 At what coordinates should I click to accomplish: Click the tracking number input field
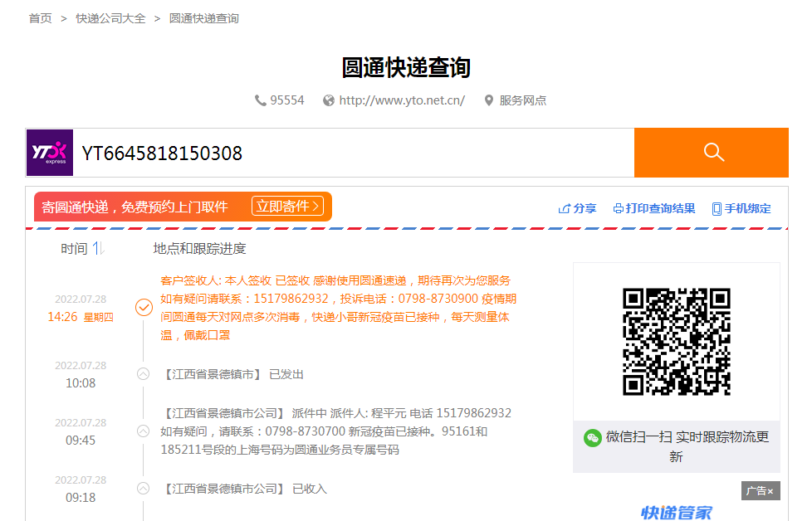(354, 153)
